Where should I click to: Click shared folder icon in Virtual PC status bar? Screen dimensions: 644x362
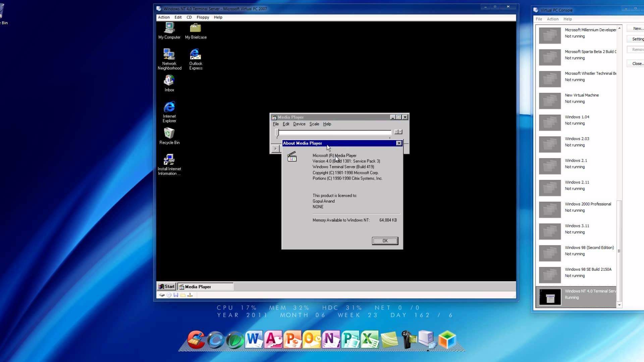[183, 295]
